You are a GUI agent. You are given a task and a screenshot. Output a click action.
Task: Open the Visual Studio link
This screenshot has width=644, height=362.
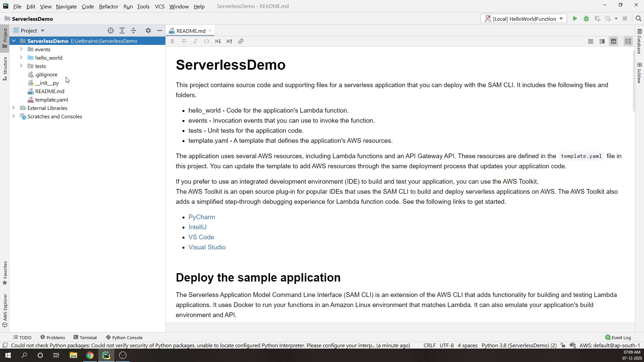pyautogui.click(x=207, y=247)
